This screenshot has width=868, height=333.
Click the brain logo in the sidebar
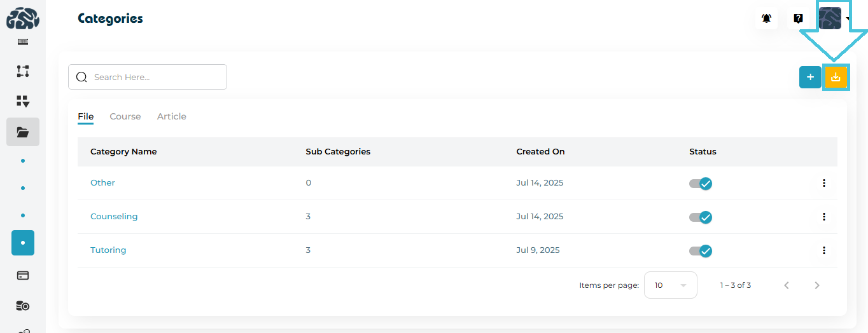tap(23, 18)
